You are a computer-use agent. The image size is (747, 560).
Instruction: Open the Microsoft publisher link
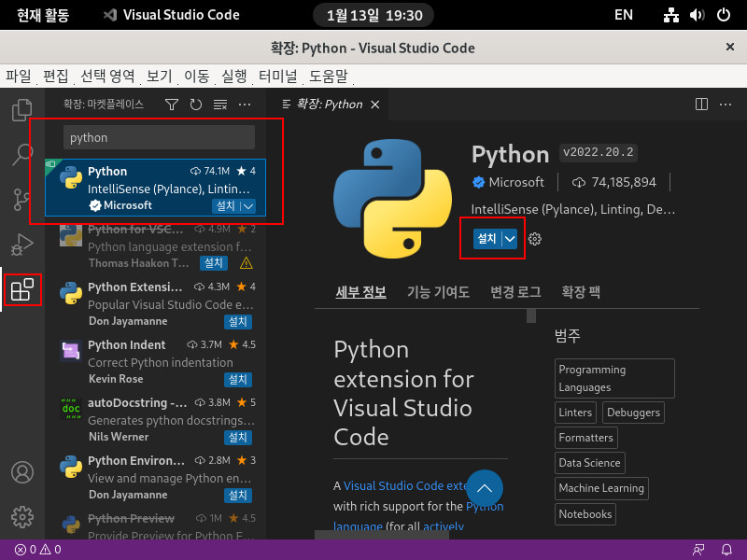(516, 182)
